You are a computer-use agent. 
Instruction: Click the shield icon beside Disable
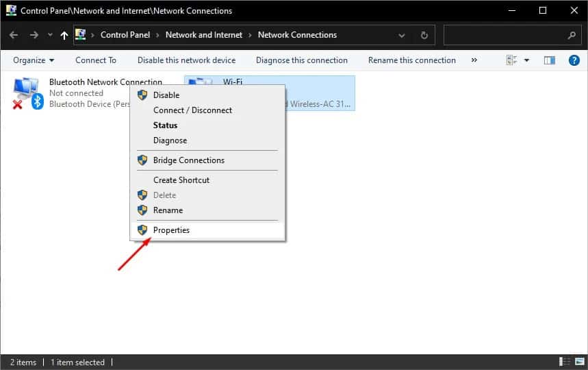click(142, 95)
